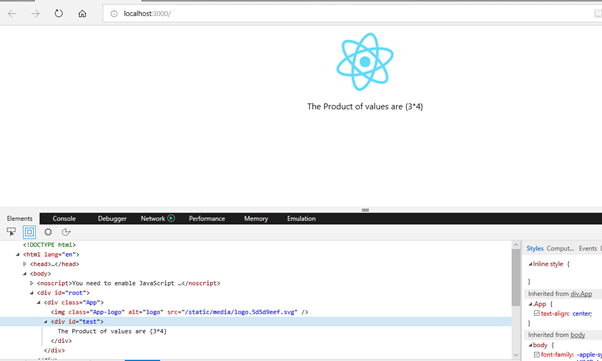602x361 pixels.
Task: Open reading view icon at address bar edge
Action: [598, 14]
